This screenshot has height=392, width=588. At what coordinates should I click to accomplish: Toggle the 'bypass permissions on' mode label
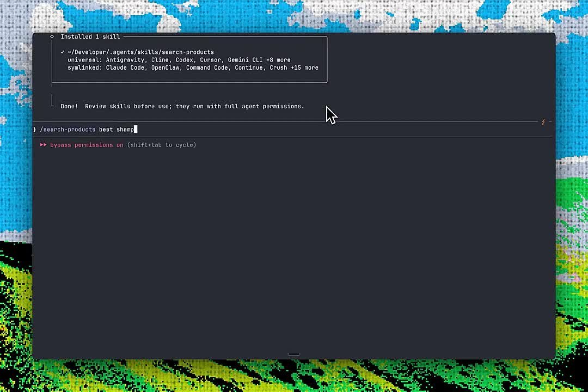pos(87,145)
